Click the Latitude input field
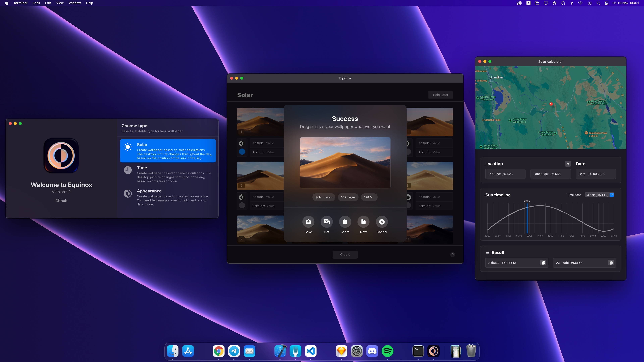This screenshot has height=362, width=644. pyautogui.click(x=505, y=174)
